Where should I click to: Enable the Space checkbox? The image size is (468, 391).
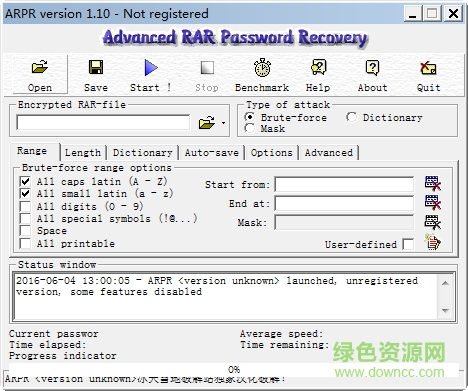coord(25,231)
